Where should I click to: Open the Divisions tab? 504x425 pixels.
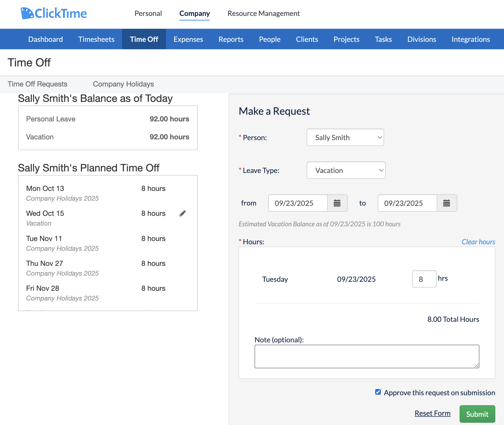point(422,39)
